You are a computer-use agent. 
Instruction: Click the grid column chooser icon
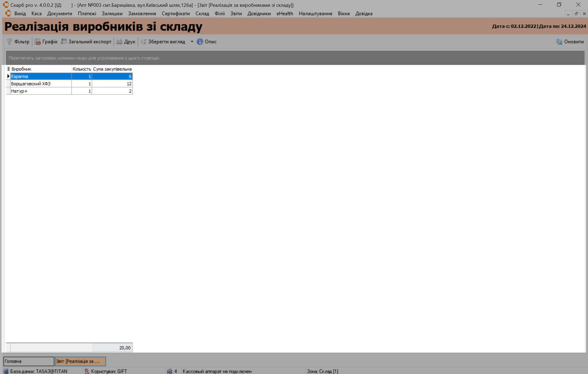pyautogui.click(x=8, y=69)
